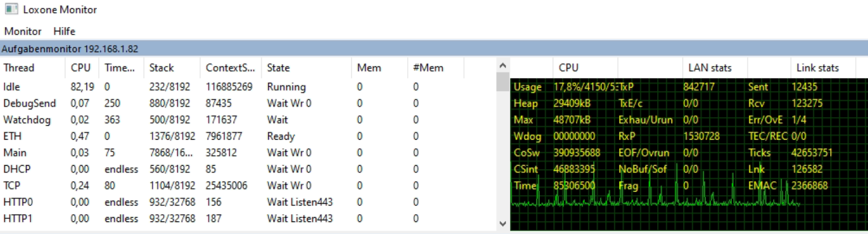Click stack value 1376/8192
The height and width of the screenshot is (234, 868).
coord(172,136)
